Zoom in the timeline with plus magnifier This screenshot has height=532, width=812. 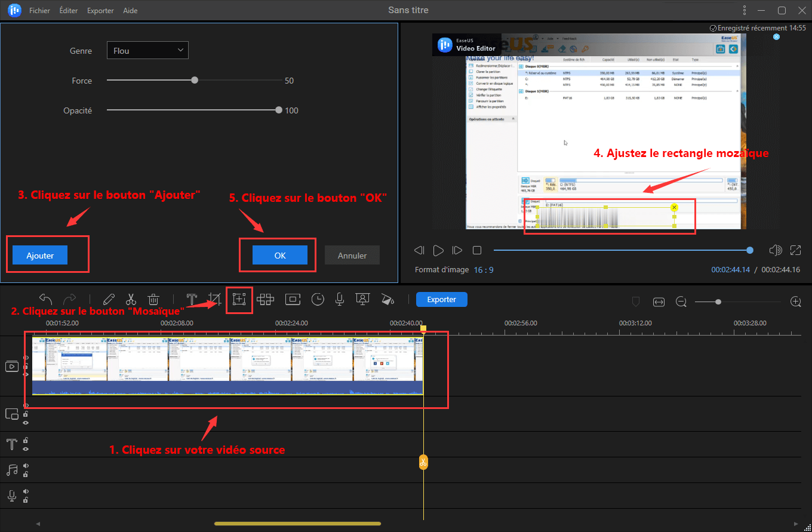pos(795,302)
